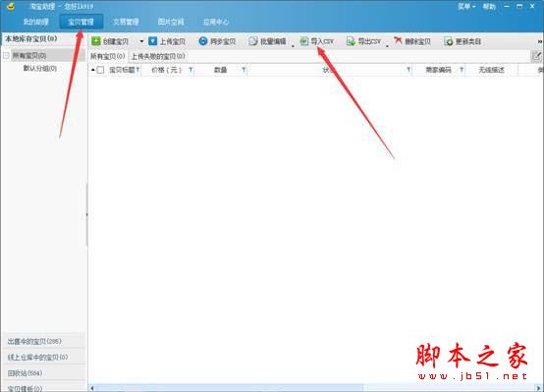Switch to 我的助理 tab
Image resolution: width=544 pixels, height=392 pixels.
[x=35, y=22]
